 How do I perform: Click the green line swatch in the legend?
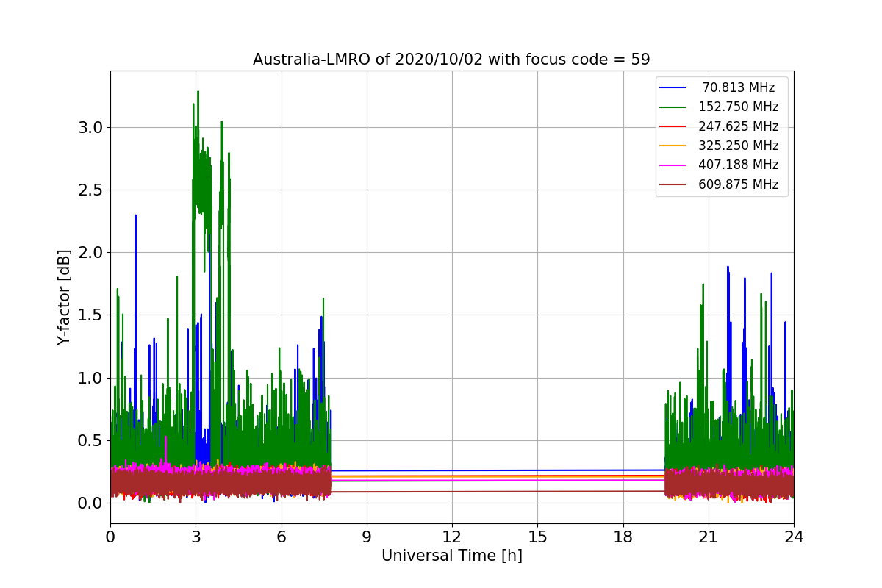(x=673, y=107)
